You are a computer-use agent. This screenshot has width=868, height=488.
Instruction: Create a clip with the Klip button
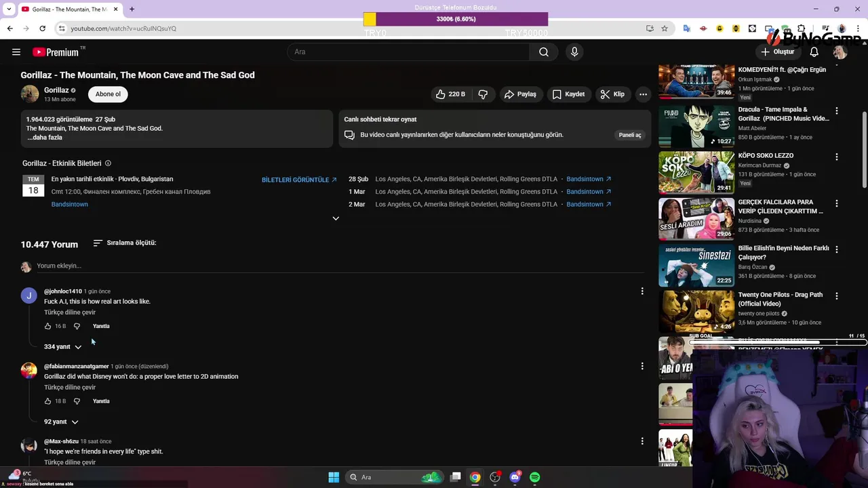(x=612, y=94)
